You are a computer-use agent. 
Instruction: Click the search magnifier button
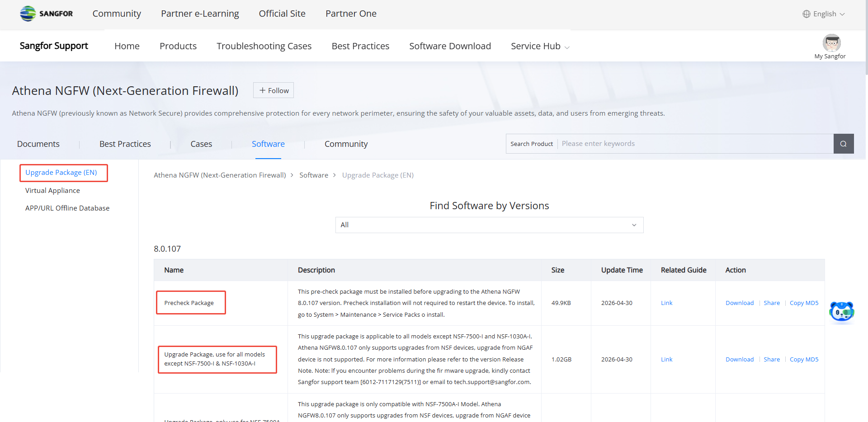click(844, 144)
